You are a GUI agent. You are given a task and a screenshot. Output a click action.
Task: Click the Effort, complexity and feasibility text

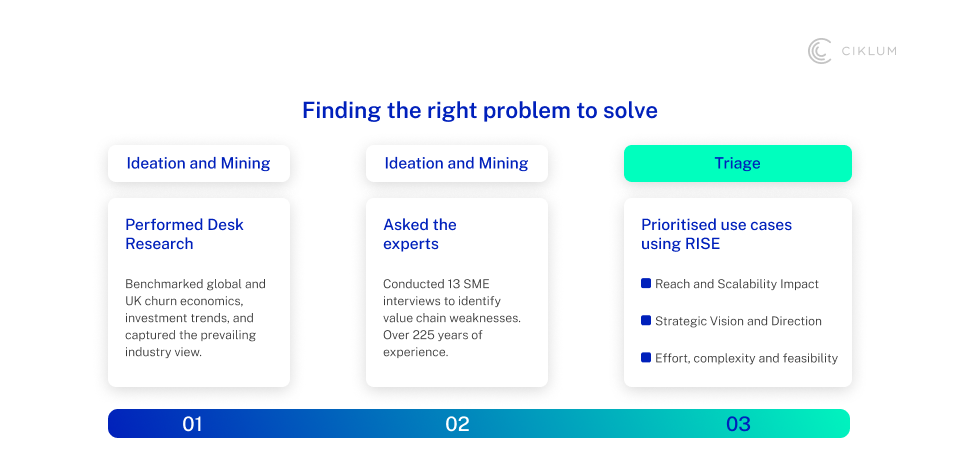[x=746, y=358]
